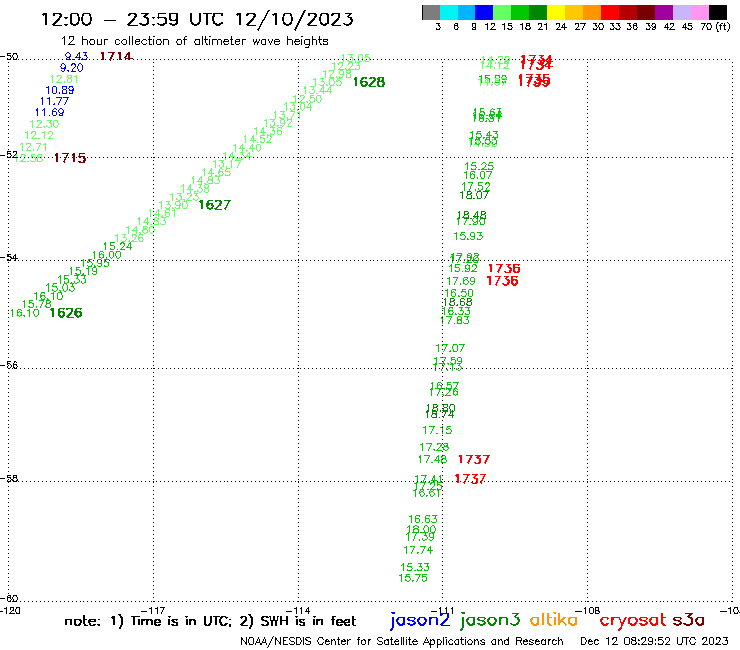Click the wave height value 15.75
Image resolution: width=740 pixels, height=650 pixels.
(413, 578)
